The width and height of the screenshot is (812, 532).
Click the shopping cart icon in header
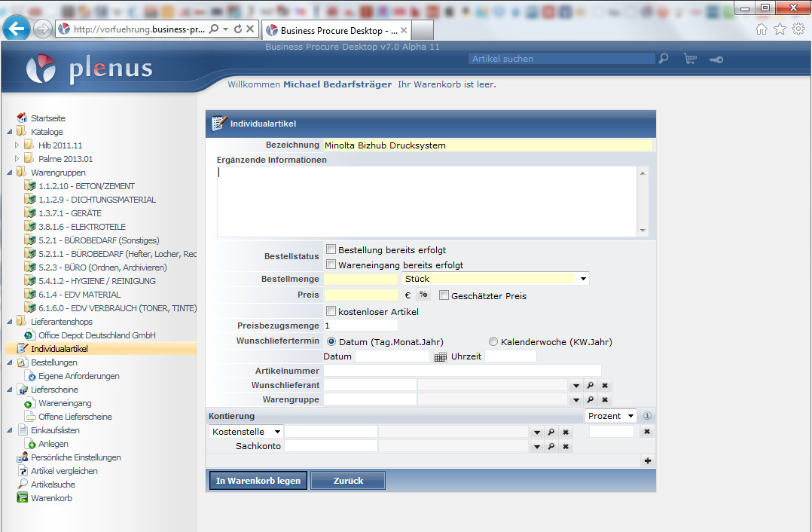(689, 59)
